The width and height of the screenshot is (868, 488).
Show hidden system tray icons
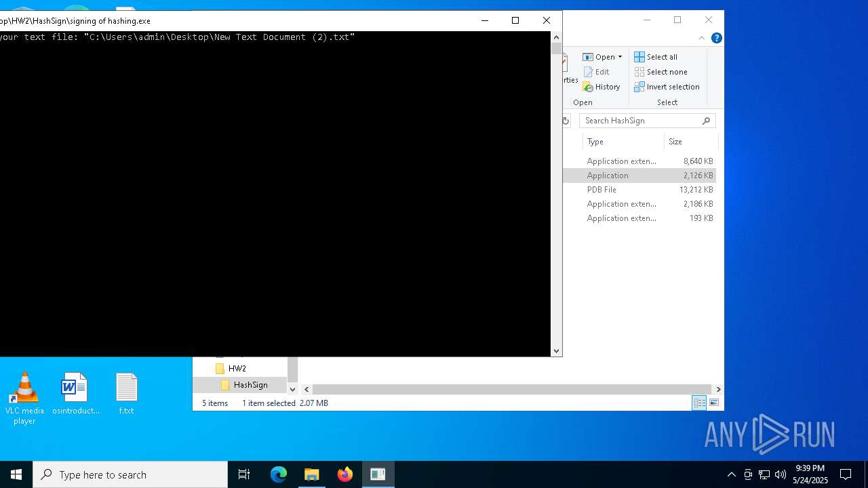[x=731, y=474]
